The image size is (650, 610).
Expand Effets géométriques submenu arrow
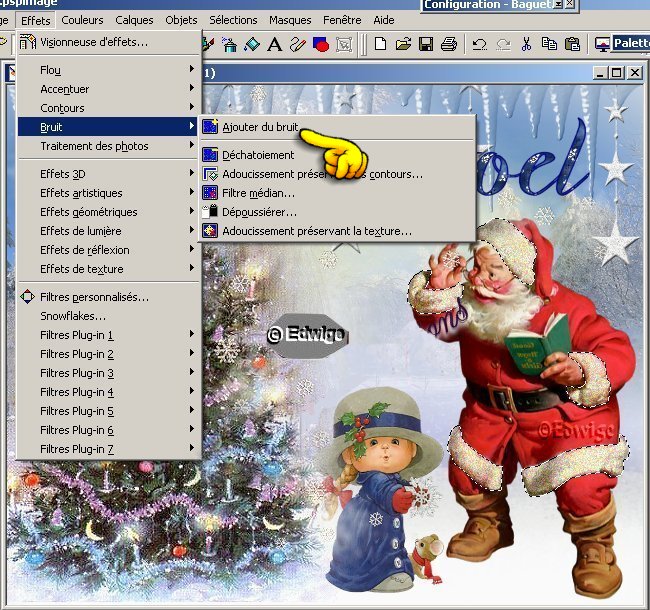[192, 211]
